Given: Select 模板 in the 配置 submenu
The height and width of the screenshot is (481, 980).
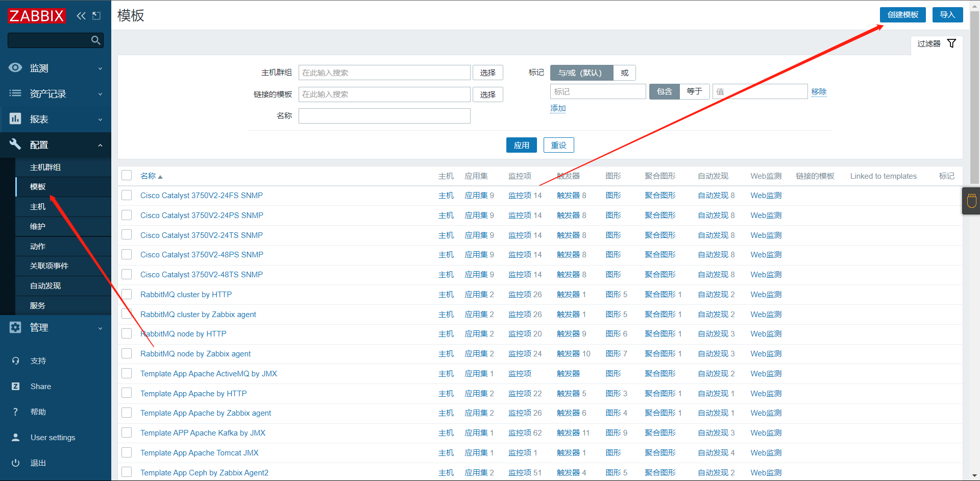Looking at the screenshot, I should 63,187.
